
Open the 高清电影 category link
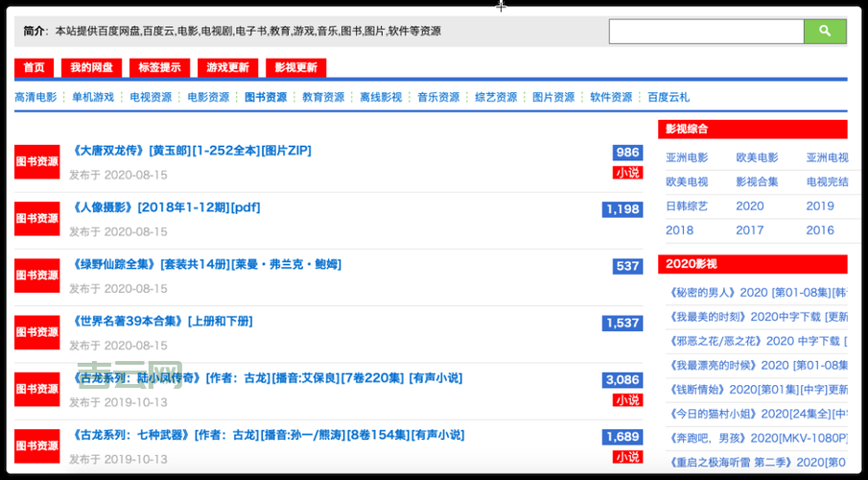click(35, 98)
